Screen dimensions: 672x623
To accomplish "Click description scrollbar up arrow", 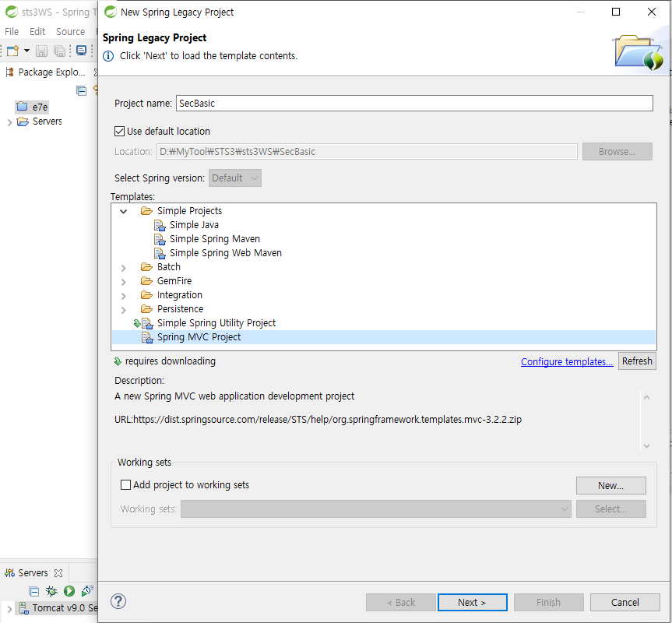I will [647, 397].
